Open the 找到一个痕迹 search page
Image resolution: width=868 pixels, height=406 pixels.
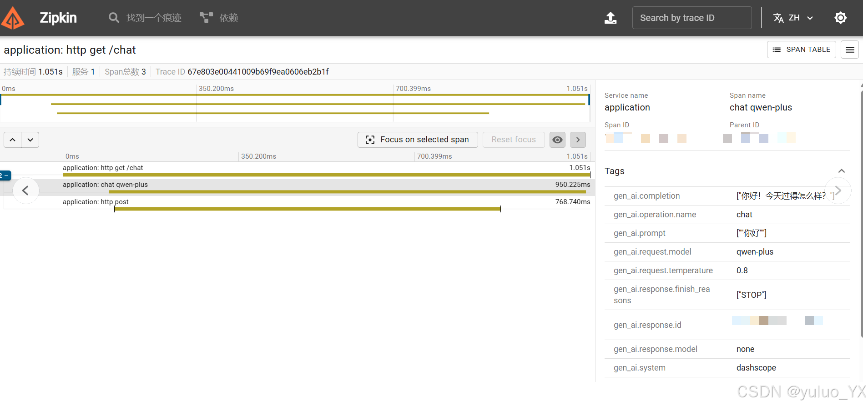[145, 18]
